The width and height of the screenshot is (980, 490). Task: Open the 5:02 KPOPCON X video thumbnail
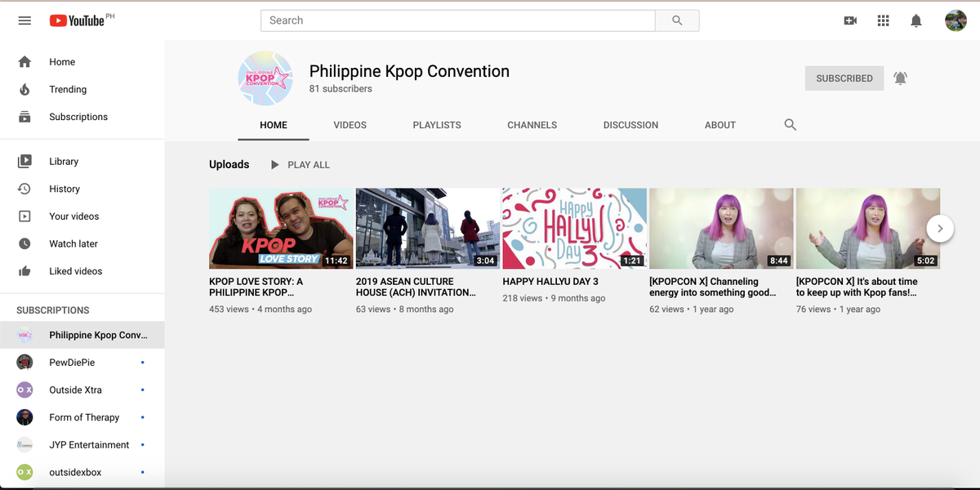click(x=867, y=229)
